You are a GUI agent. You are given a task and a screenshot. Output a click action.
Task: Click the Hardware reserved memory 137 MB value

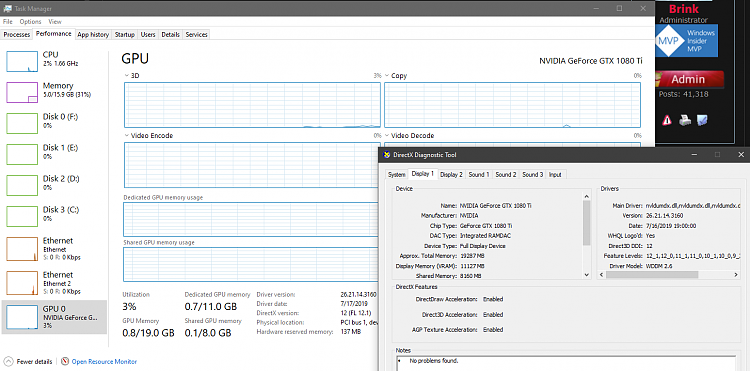351,331
